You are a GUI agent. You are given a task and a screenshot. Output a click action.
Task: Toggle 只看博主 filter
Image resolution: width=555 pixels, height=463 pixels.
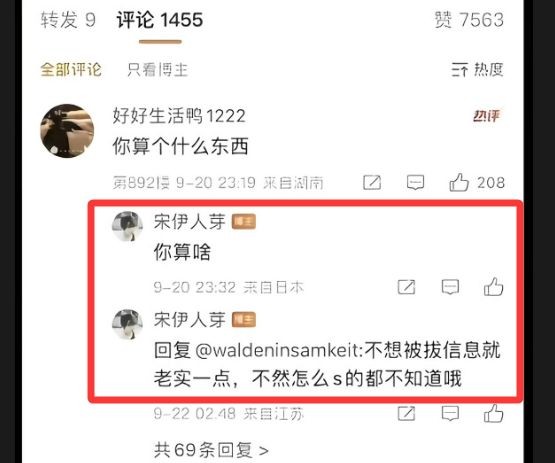point(158,69)
